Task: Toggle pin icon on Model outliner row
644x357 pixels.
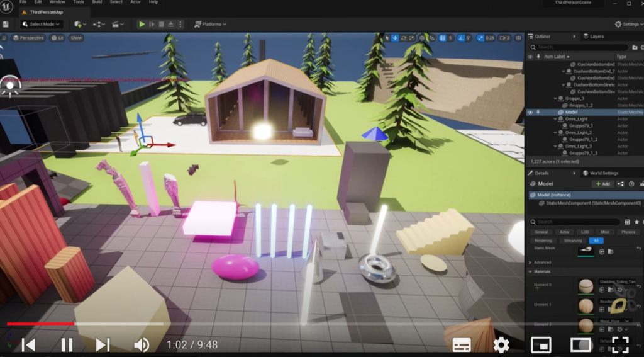Action: point(538,112)
